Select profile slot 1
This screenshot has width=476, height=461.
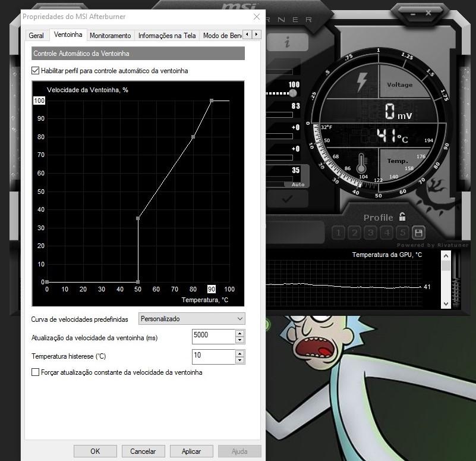339,233
